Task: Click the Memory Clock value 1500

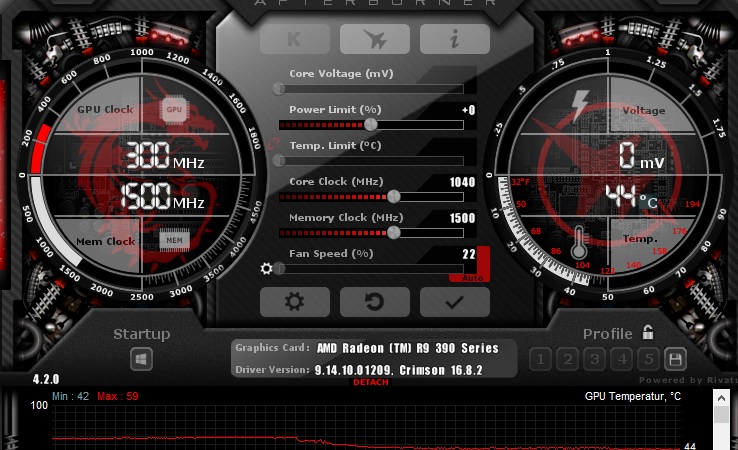Action: (x=462, y=218)
